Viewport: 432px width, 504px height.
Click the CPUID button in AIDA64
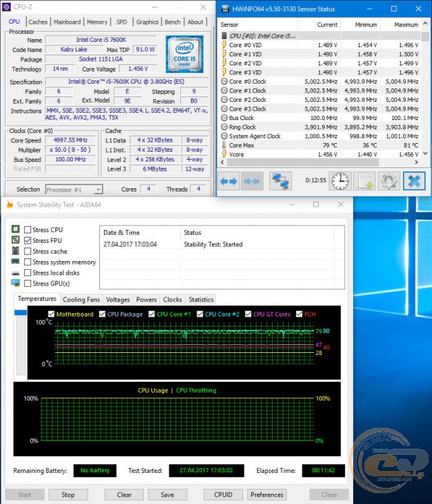223,495
